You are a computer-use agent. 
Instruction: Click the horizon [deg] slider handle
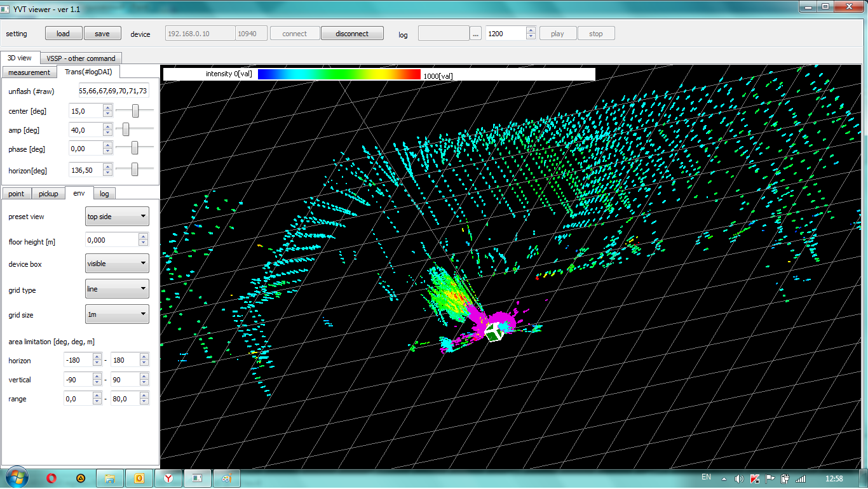pos(135,169)
